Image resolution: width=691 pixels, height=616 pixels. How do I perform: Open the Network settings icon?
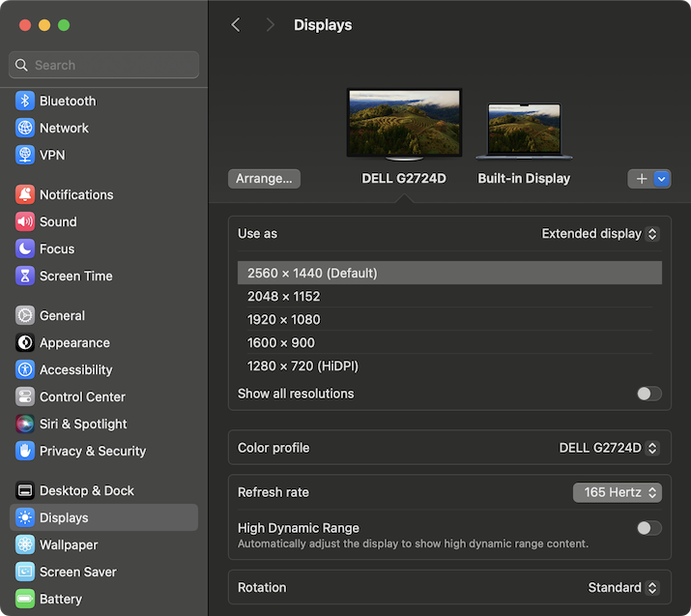(25, 129)
